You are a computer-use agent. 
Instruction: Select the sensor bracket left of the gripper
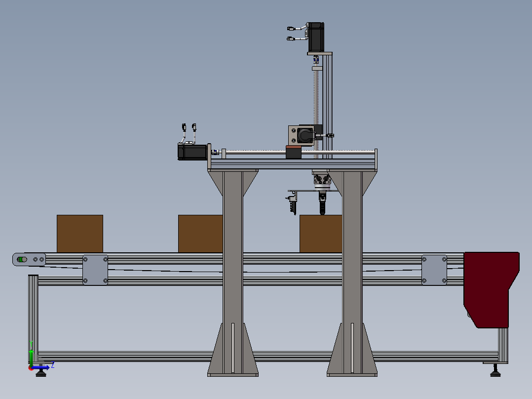tap(292, 203)
